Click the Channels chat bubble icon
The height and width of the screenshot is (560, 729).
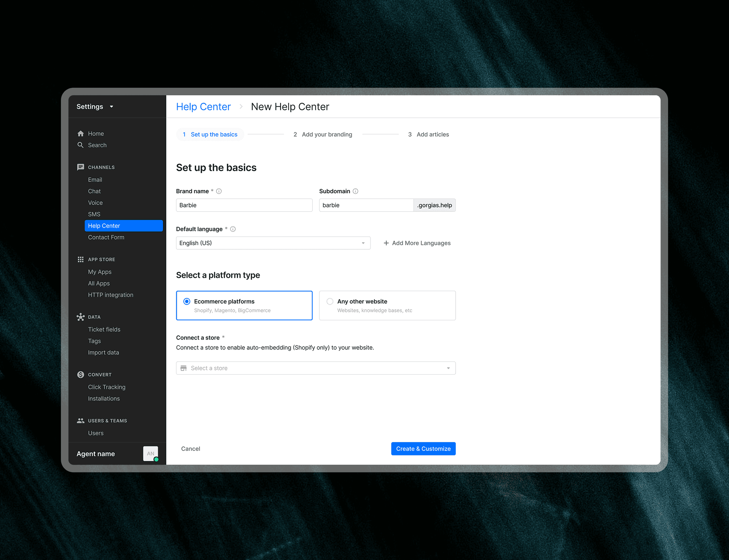click(x=80, y=167)
